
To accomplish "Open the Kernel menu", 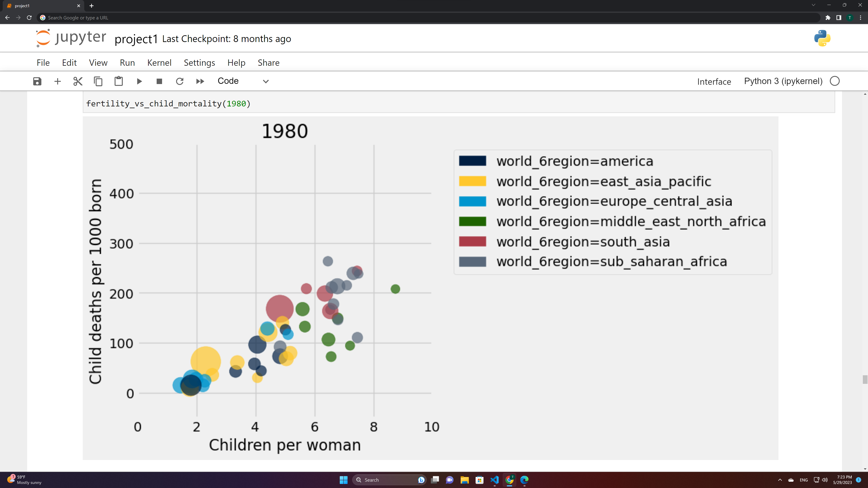I will pos(159,63).
